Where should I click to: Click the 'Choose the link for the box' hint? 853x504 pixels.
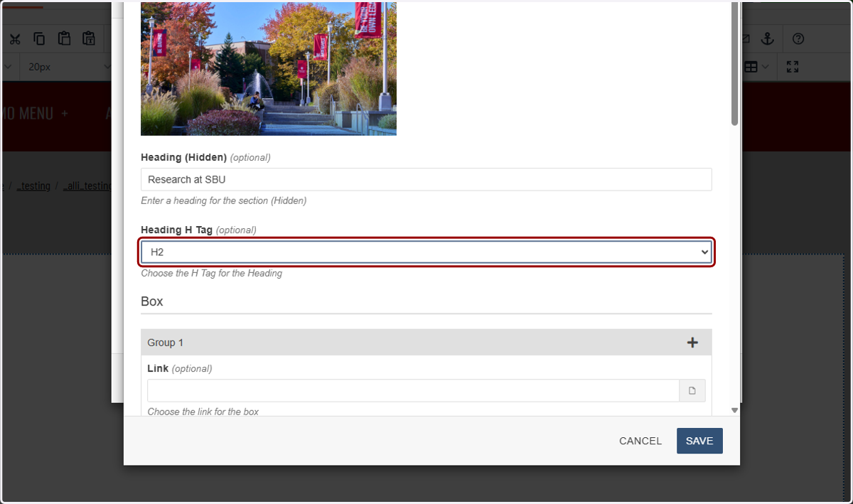[203, 412]
